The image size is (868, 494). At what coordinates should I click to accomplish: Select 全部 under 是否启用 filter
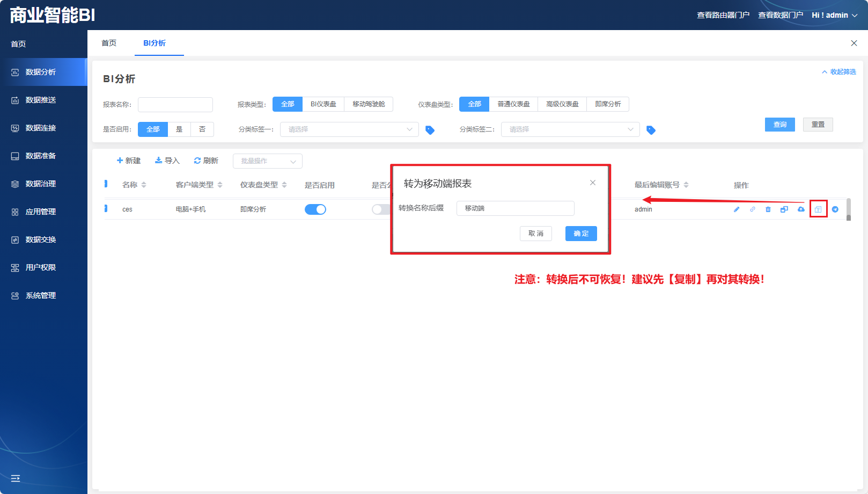(153, 129)
